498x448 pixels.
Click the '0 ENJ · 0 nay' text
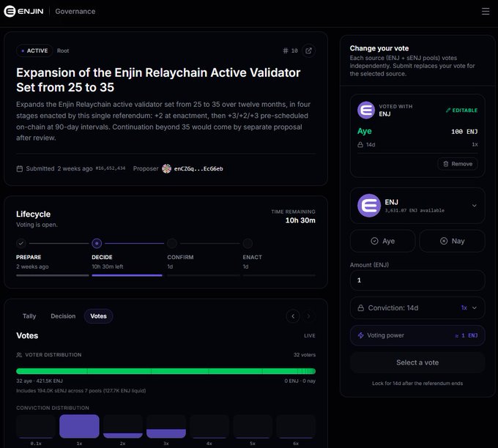tap(300, 381)
